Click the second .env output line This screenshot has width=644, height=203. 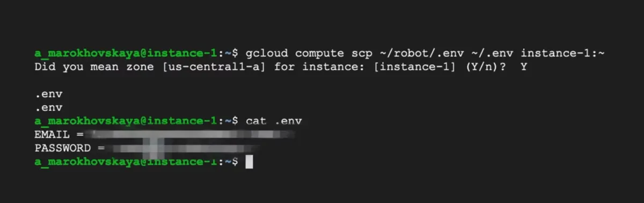tap(48, 107)
